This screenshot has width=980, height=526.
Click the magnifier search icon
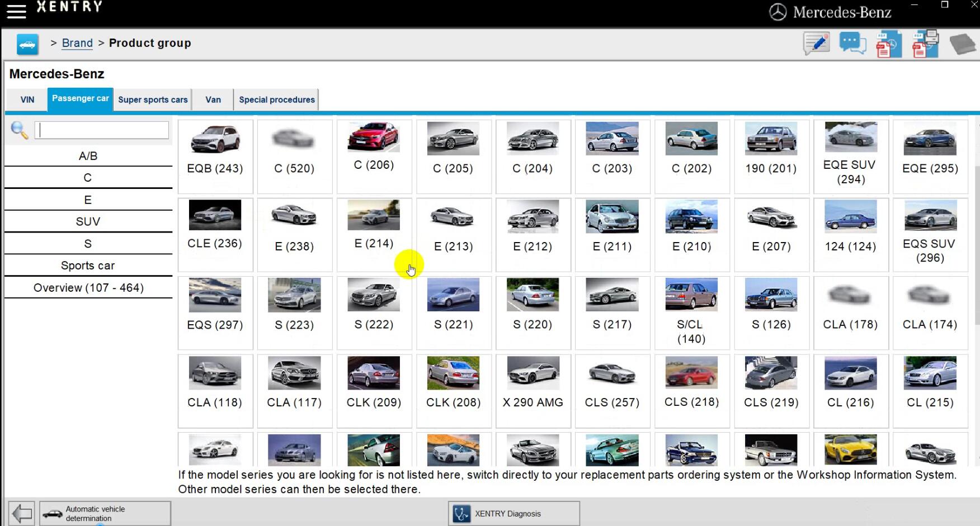tap(20, 130)
